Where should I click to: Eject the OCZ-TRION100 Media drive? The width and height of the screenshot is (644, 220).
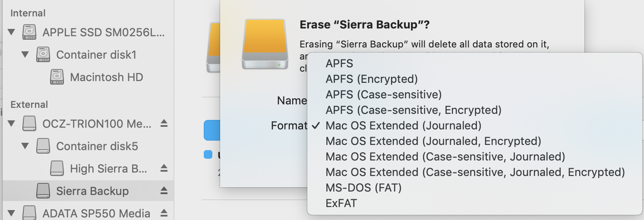[164, 124]
